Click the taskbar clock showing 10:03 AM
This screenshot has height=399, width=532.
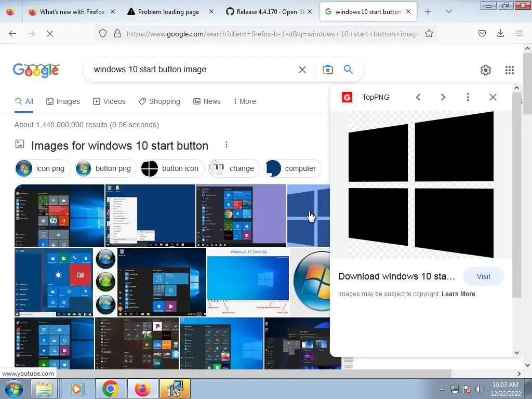[506, 389]
